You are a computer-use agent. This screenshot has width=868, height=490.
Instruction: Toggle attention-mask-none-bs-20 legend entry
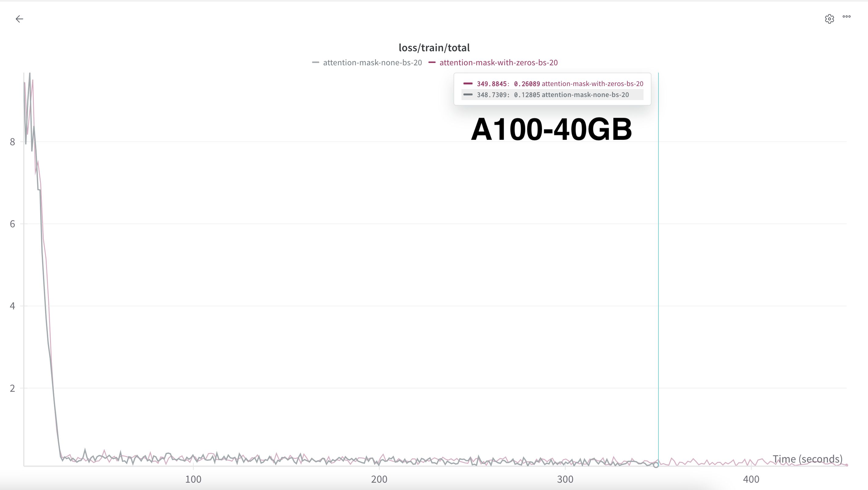coord(372,62)
